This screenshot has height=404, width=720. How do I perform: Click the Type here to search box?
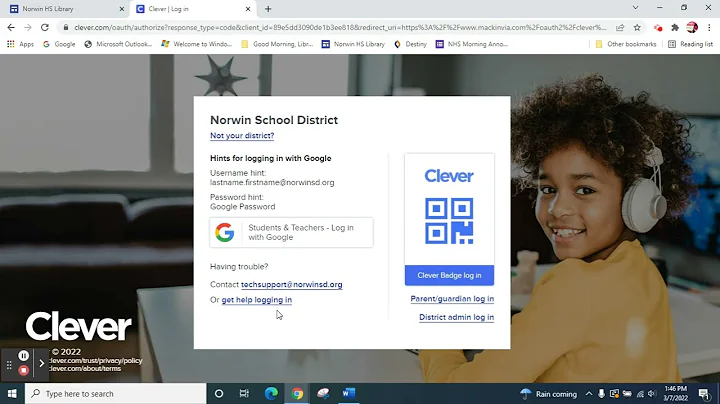116,394
